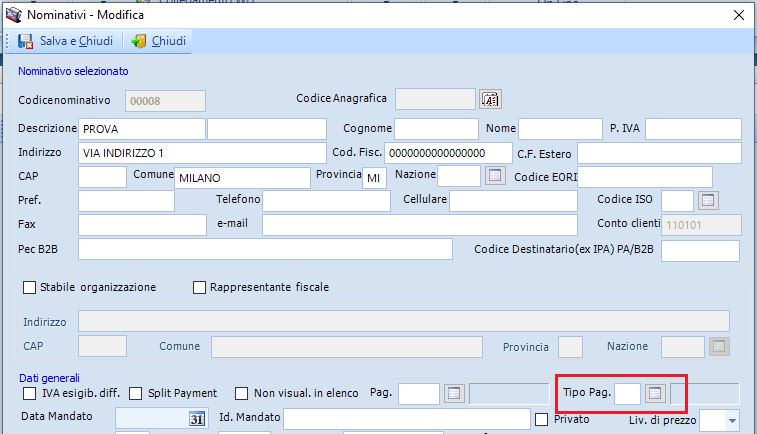
Task: Click the Fax field
Action: coord(142,225)
